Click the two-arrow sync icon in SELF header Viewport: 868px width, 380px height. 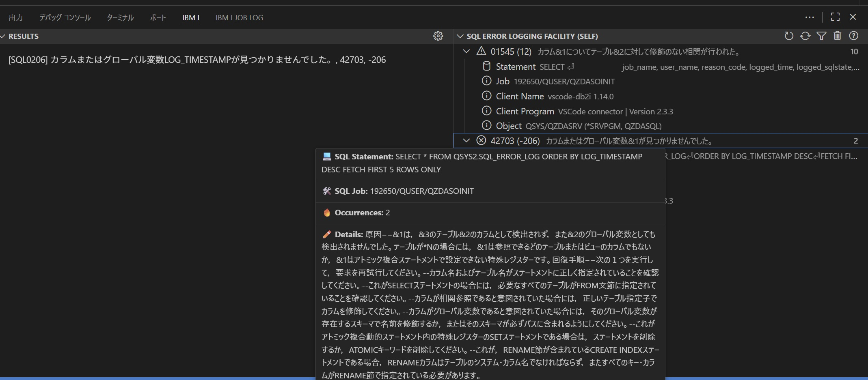click(x=805, y=36)
